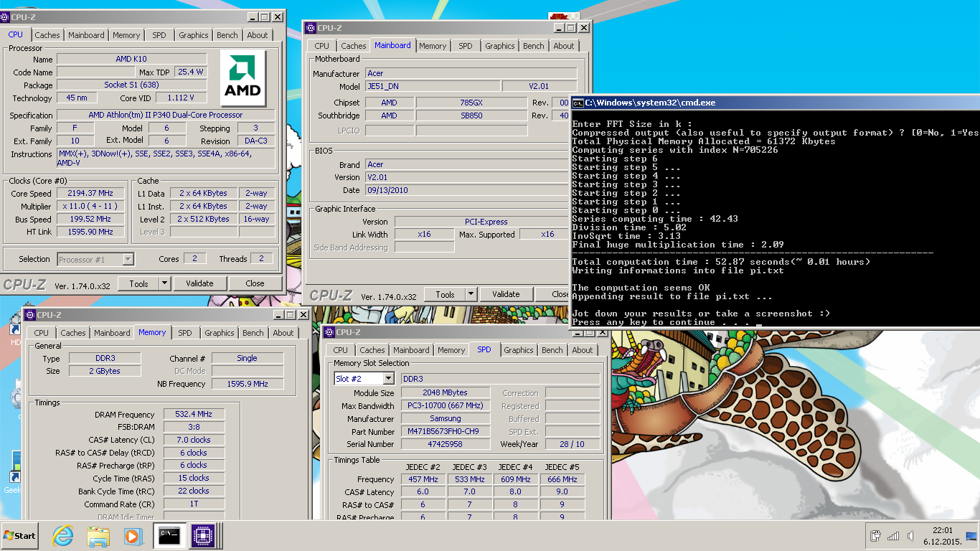The height and width of the screenshot is (551, 980).
Task: Click the Package field Socket S1 (638)
Action: (x=131, y=85)
